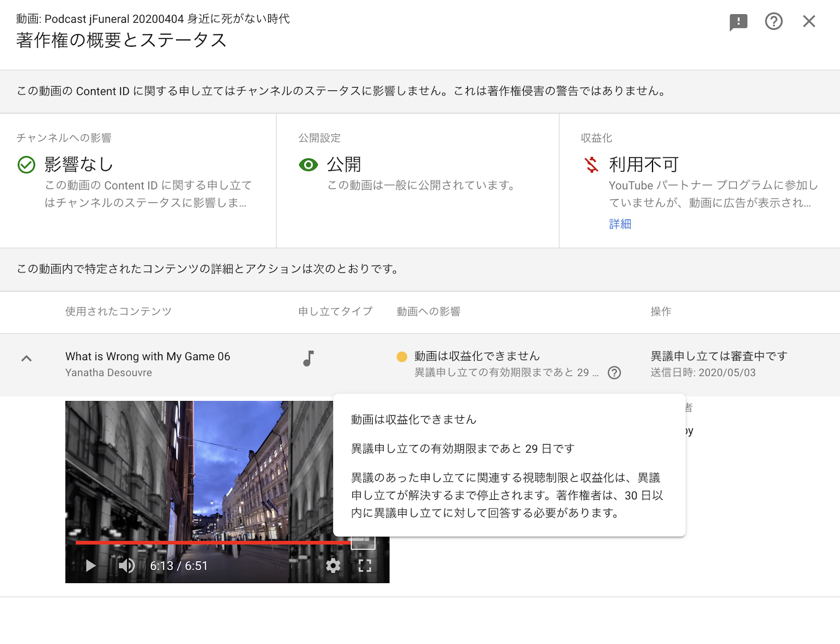
Task: Toggle fullscreen on the video player
Action: pyautogui.click(x=365, y=566)
